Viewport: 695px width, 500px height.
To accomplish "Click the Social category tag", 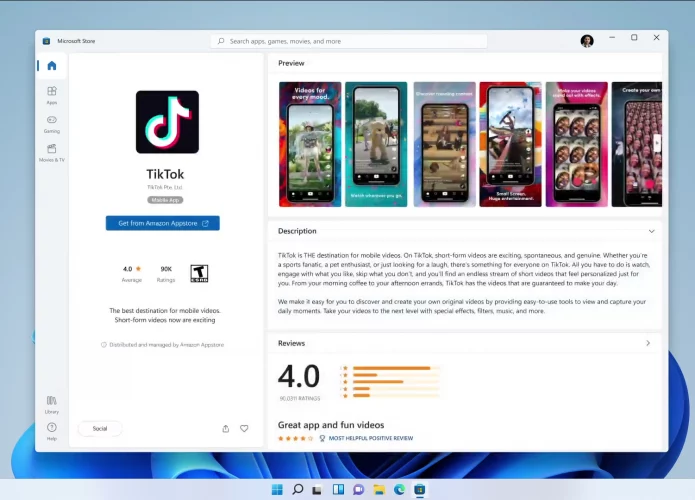I will click(x=100, y=429).
